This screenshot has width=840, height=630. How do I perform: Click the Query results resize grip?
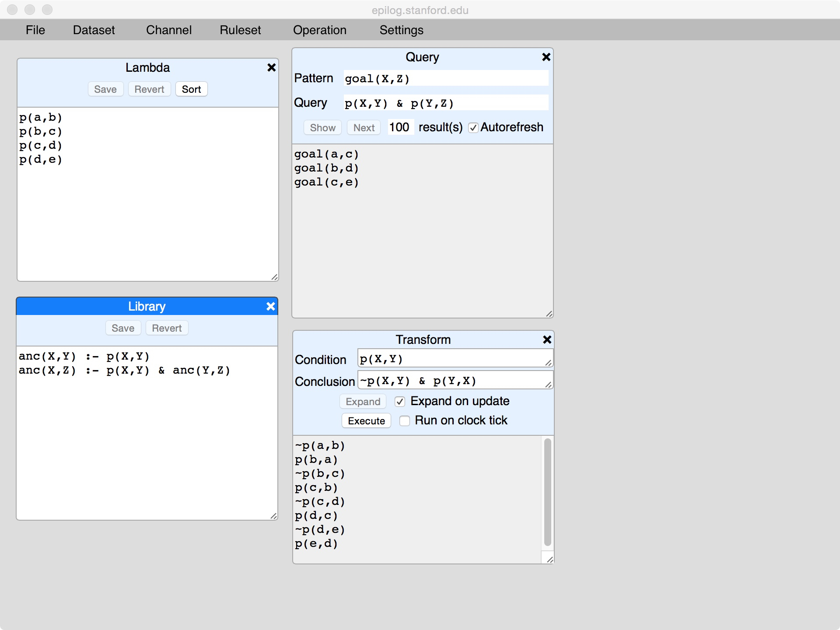pyautogui.click(x=549, y=314)
